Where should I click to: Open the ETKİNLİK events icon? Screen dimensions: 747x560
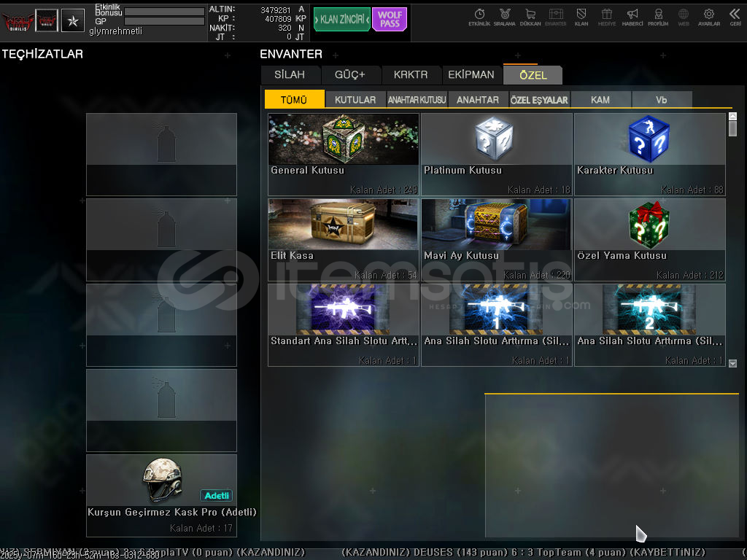click(x=479, y=17)
